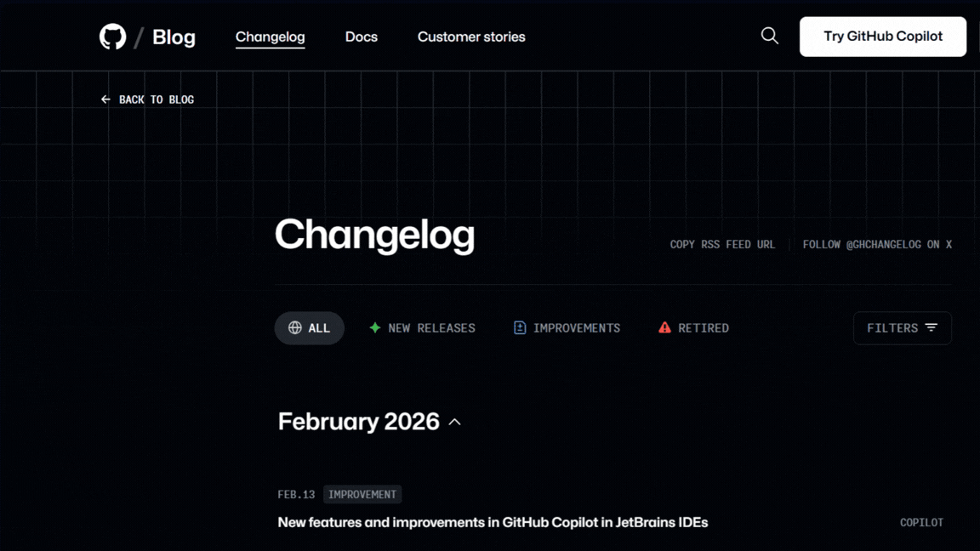Click the Try GitHub Copilot button
This screenshot has height=551, width=980.
882,36
